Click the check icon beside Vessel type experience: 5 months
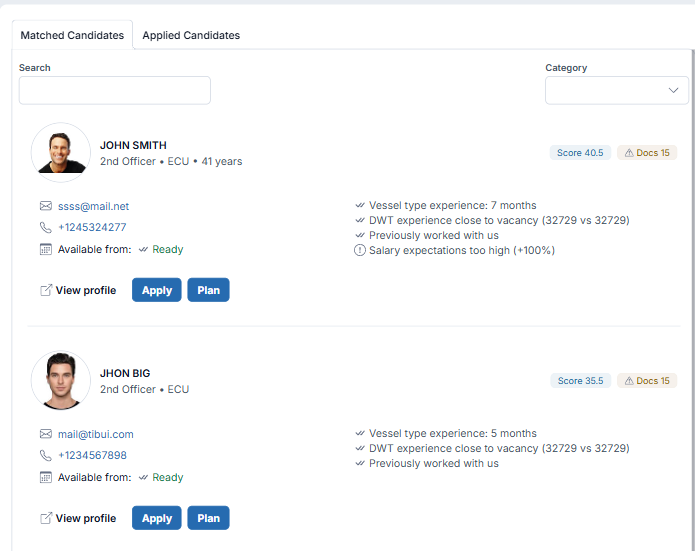 coord(360,433)
